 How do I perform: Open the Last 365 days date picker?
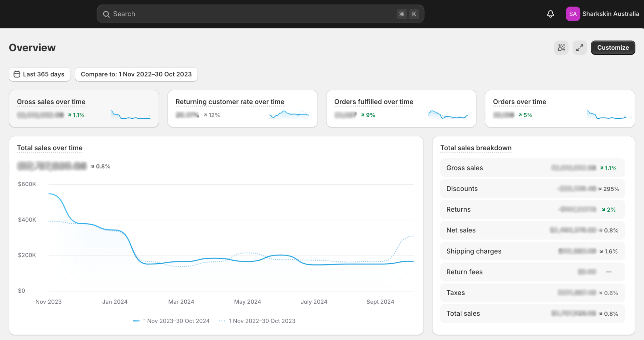[x=40, y=74]
